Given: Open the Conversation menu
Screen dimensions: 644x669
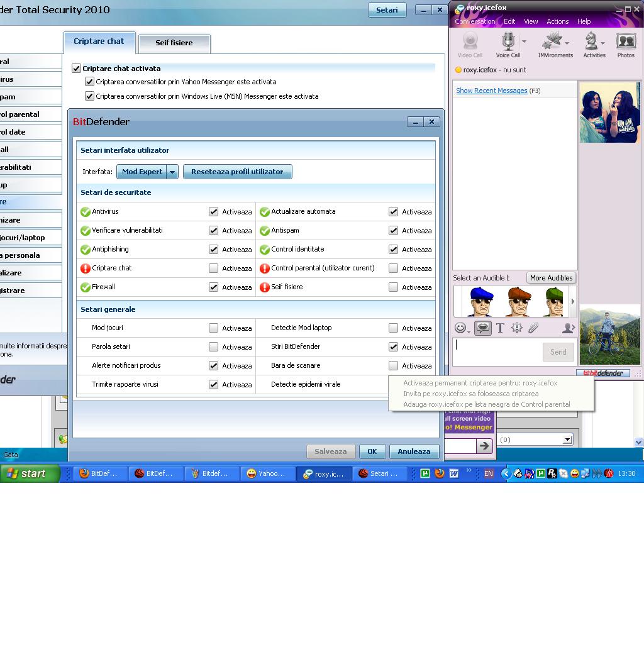Looking at the screenshot, I should pyautogui.click(x=475, y=21).
